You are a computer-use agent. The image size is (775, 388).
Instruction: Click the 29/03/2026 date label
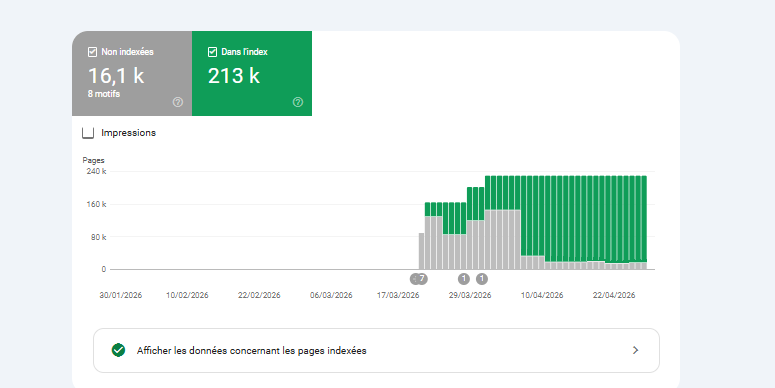(470, 295)
